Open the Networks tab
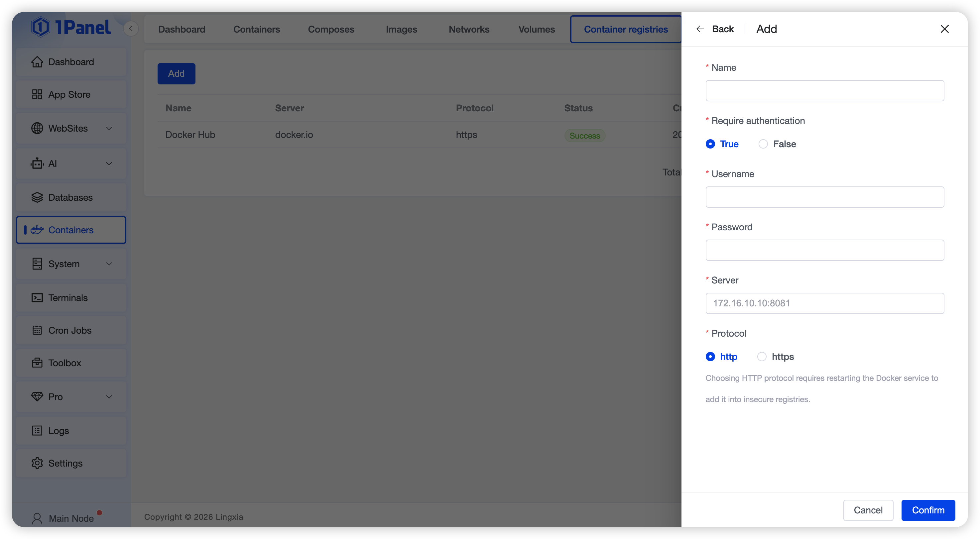980x539 pixels. 469,29
